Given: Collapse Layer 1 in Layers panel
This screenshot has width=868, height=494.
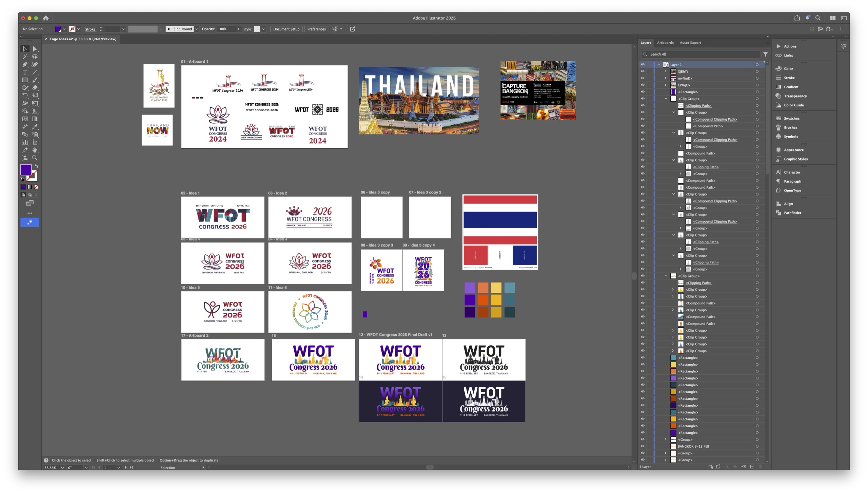Looking at the screenshot, I should coord(658,64).
